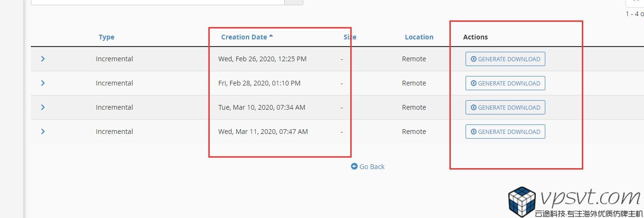Click the Creation Date ascending sort arrow
Screen dimensions: 644x218
(271, 36)
